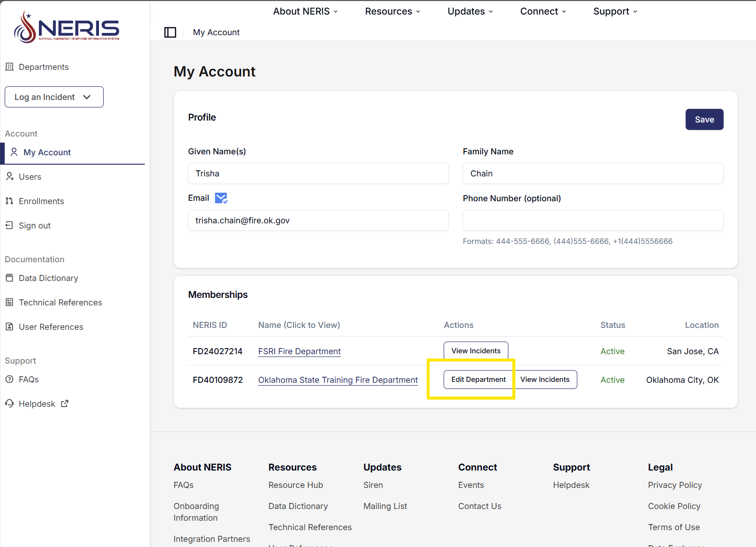The image size is (756, 547).
Task: Click the NERIS logo in sidebar
Action: (x=67, y=27)
